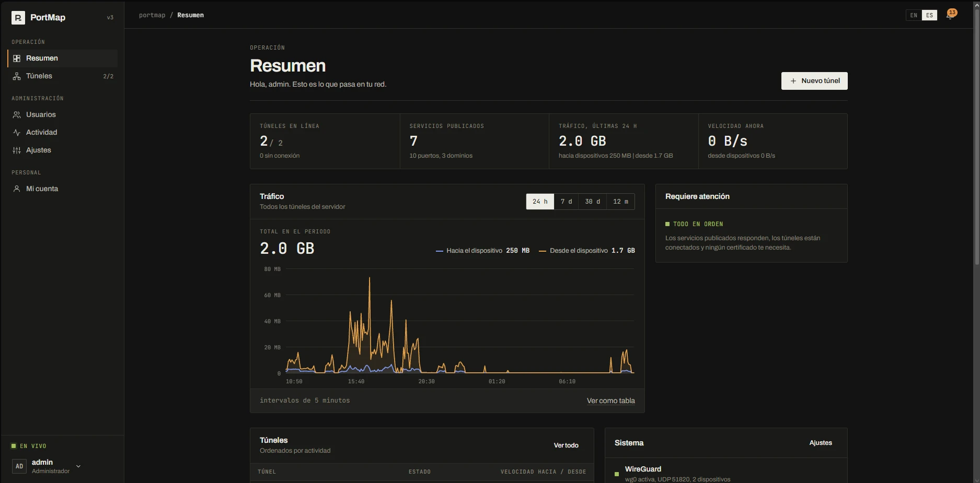Select the 12 m traffic range
Image resolution: width=980 pixels, height=483 pixels.
pyautogui.click(x=620, y=202)
